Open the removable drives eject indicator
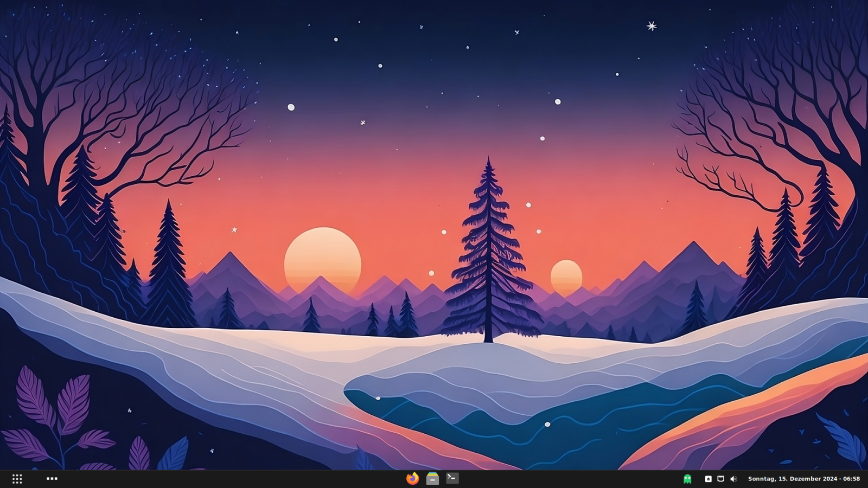Screen dimensions: 868x488 pyautogui.click(x=708, y=479)
